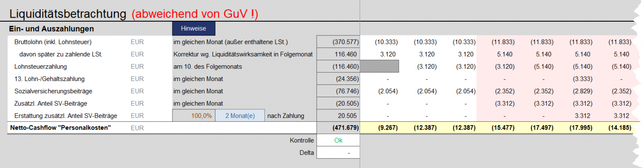Select the hatched cell in Lohnsteuerzahlung row
The height and width of the screenshot is (168, 644).
(x=379, y=66)
